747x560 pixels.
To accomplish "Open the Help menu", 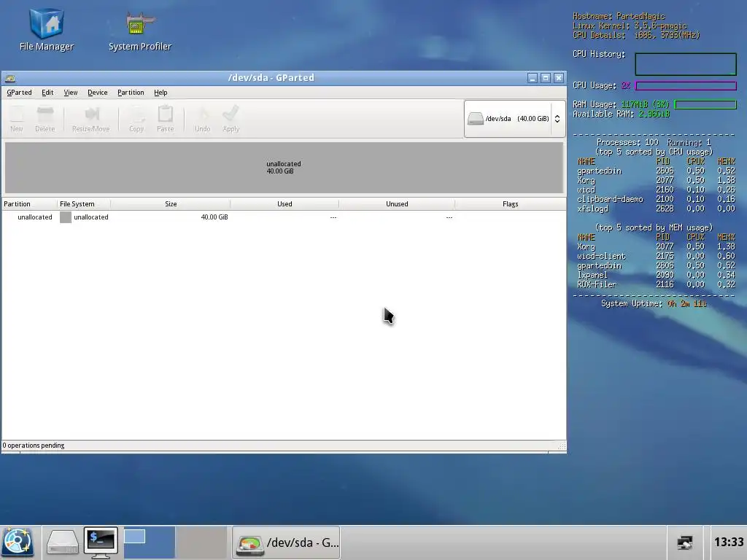I will [160, 93].
